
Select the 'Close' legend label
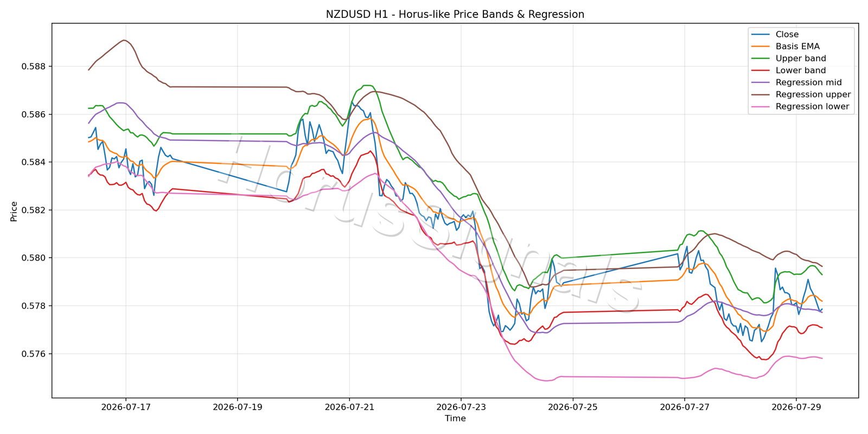tap(787, 34)
